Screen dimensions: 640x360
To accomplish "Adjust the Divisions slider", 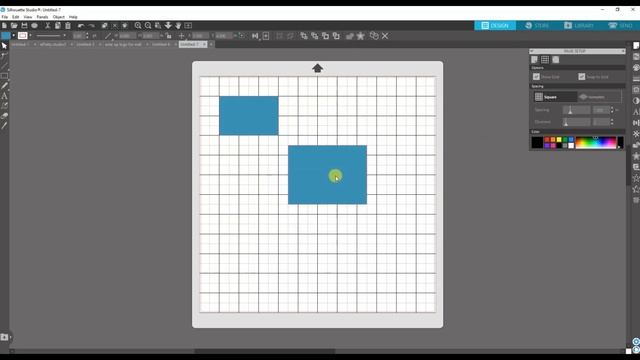I will pos(576,122).
